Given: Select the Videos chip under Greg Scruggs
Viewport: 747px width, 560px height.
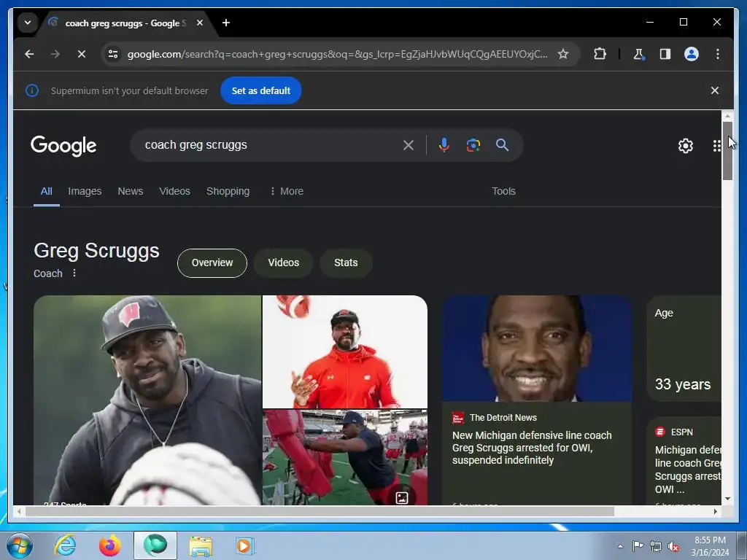Looking at the screenshot, I should [284, 262].
